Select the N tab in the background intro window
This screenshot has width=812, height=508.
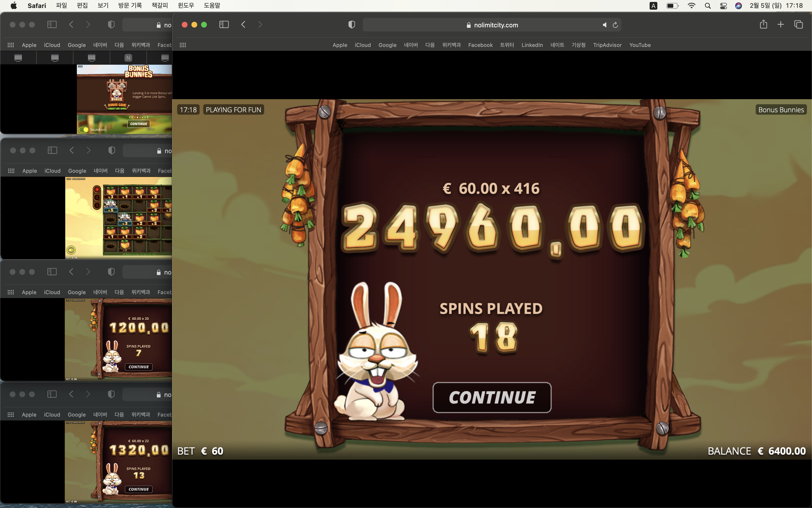pyautogui.click(x=128, y=58)
